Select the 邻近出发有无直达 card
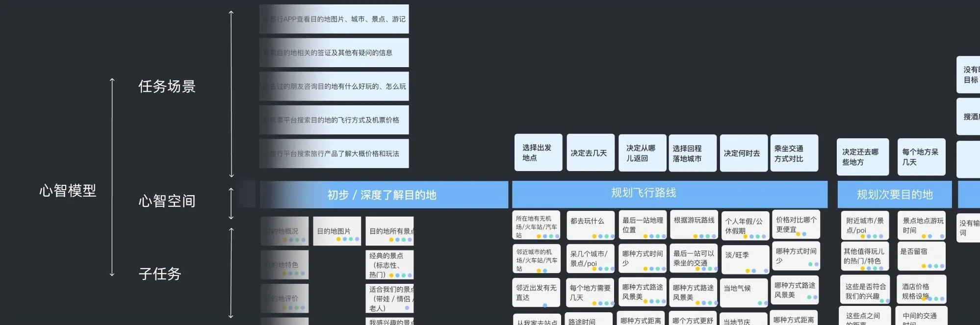The height and width of the screenshot is (325, 980). tap(536, 293)
